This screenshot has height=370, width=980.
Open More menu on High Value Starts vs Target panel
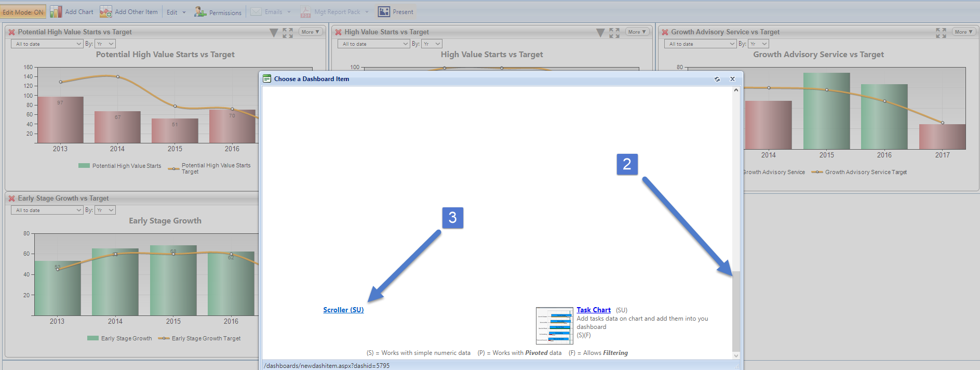point(637,32)
